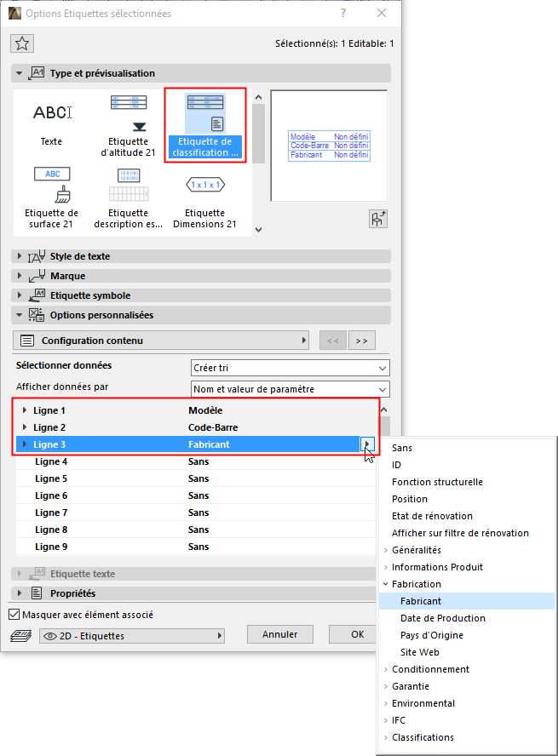Screen dimensions: 558x756
Task: Click the layer stack icon
Action: click(x=20, y=635)
